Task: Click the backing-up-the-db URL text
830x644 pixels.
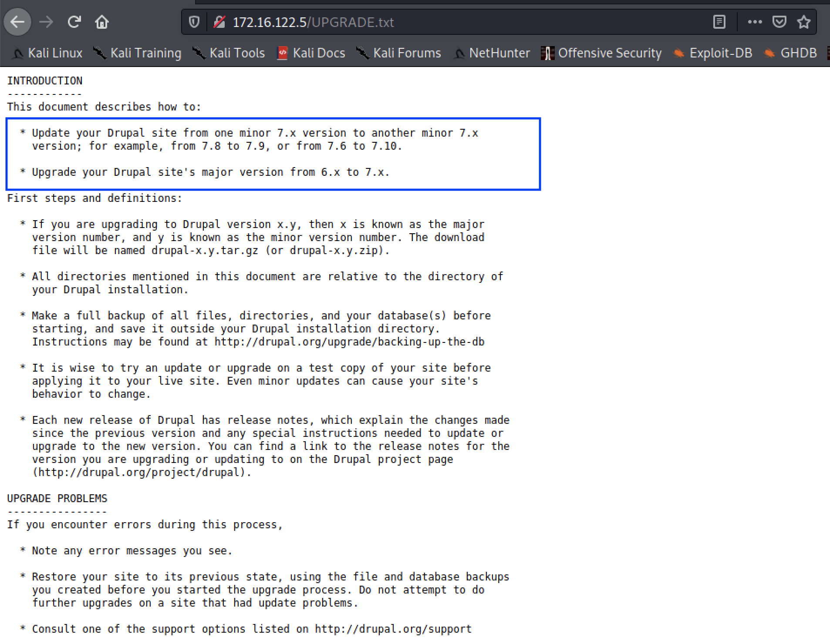Action: [349, 342]
